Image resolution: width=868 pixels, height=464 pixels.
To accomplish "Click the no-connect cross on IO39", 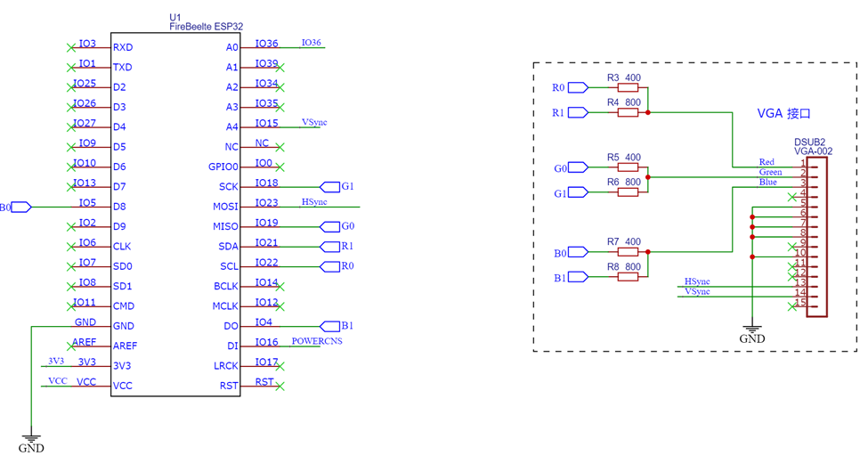I will coord(280,68).
